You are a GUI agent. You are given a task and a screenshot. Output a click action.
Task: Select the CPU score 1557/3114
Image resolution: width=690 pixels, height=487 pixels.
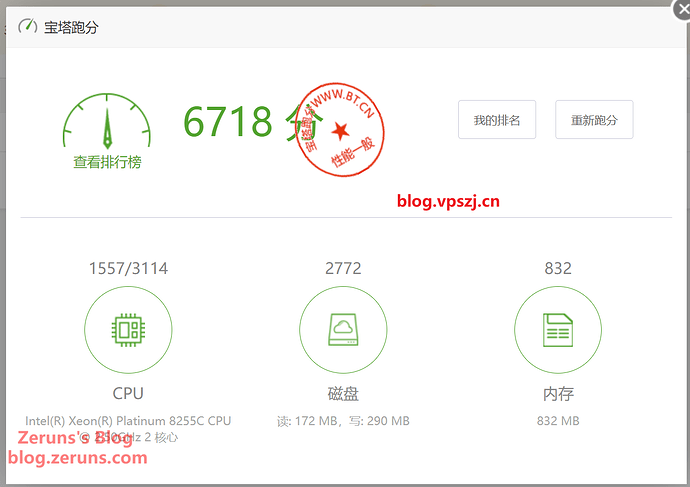pos(128,268)
